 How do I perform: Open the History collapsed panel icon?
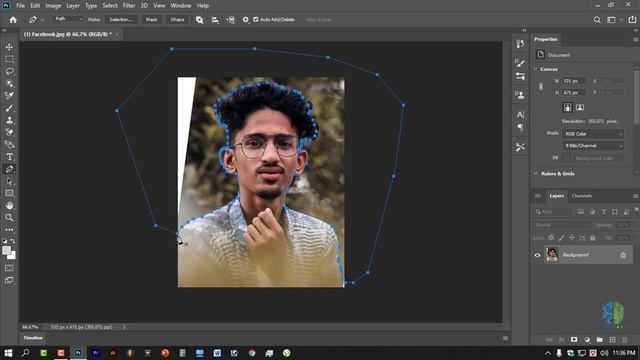[x=520, y=44]
